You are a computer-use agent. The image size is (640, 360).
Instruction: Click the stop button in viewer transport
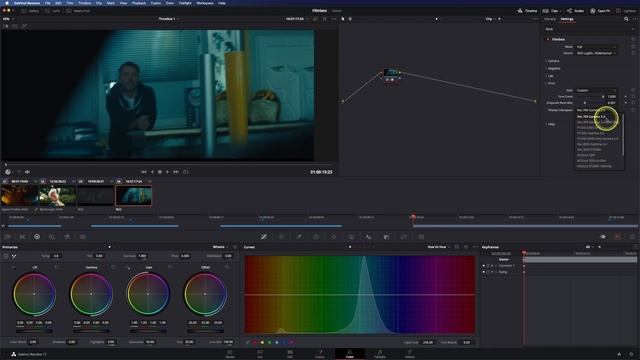[160, 172]
